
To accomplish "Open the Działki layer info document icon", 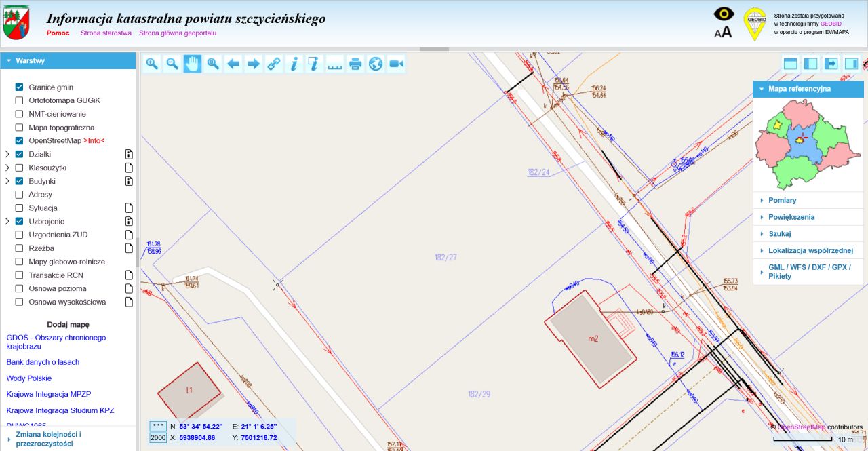I will [129, 154].
